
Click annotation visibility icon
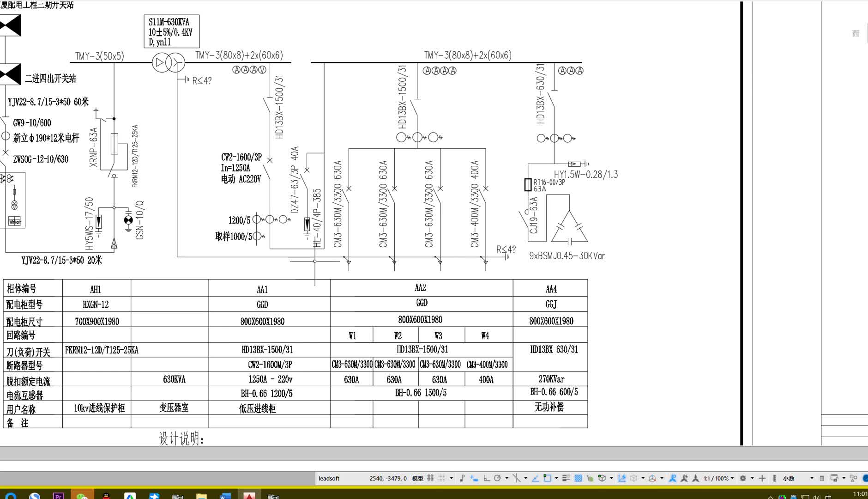(673, 478)
